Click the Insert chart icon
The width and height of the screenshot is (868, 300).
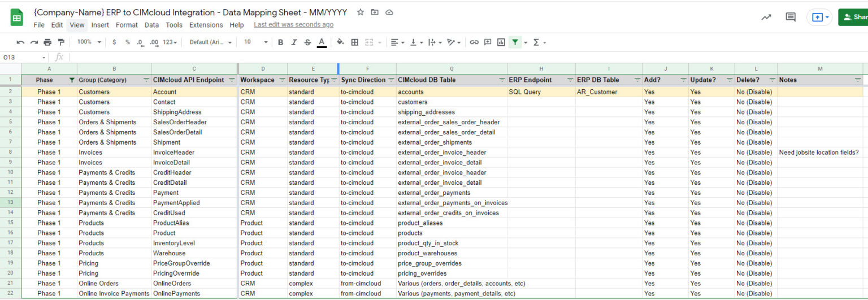click(501, 42)
